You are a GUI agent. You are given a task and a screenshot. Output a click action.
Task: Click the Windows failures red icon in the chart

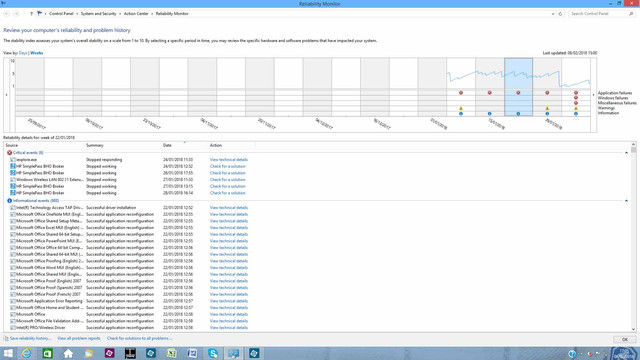pos(576,98)
